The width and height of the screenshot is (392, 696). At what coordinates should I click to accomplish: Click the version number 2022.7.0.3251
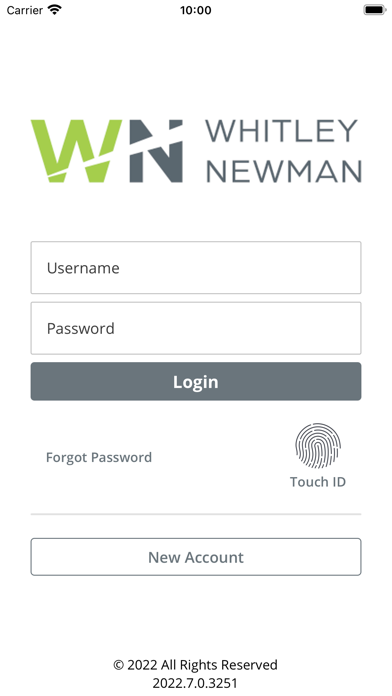195,683
